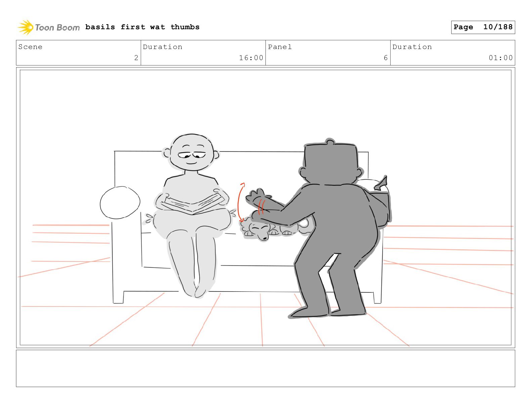
Task: Click the 'Panel' header label
Action: [280, 47]
